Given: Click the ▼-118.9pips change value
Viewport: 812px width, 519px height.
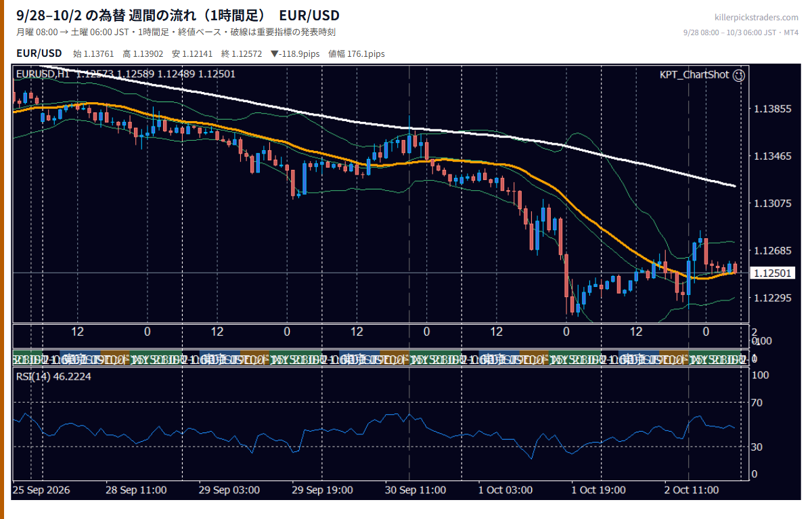Looking at the screenshot, I should click(294, 53).
